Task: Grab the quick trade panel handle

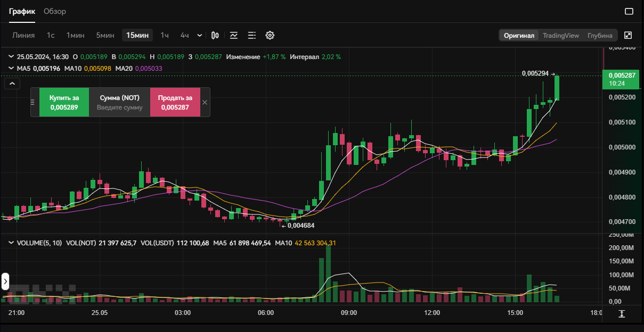Action: [x=32, y=102]
